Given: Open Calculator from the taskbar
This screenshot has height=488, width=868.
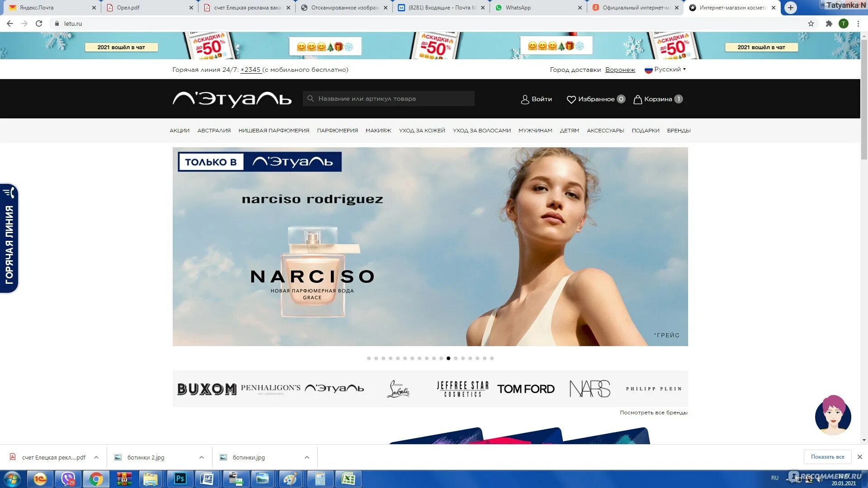Looking at the screenshot, I should (x=320, y=479).
